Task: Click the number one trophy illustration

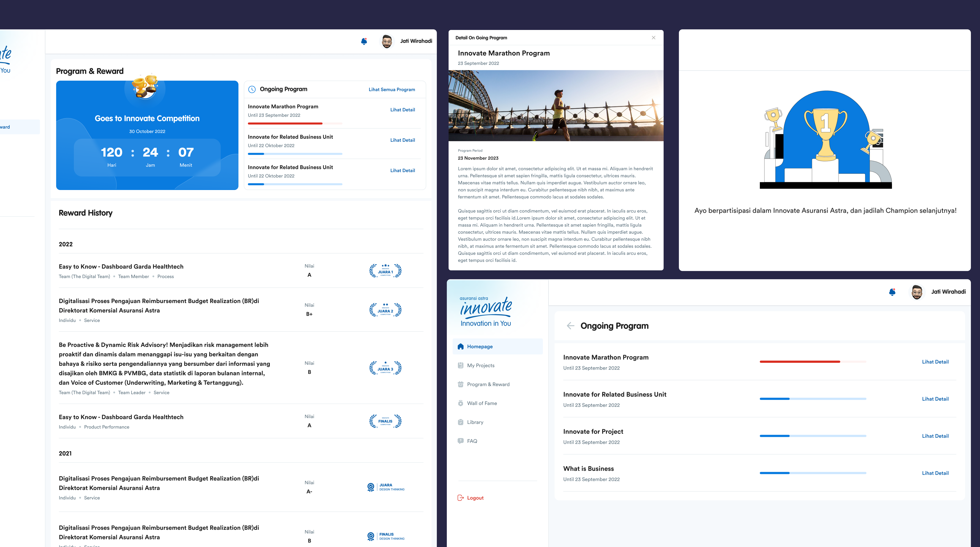Action: pos(825,139)
